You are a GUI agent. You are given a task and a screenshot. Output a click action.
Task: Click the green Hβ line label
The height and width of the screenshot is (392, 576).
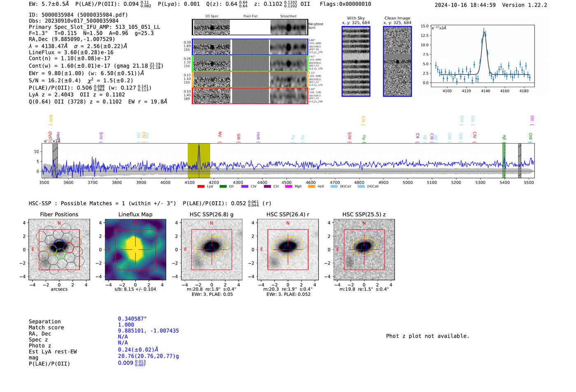tap(504, 139)
